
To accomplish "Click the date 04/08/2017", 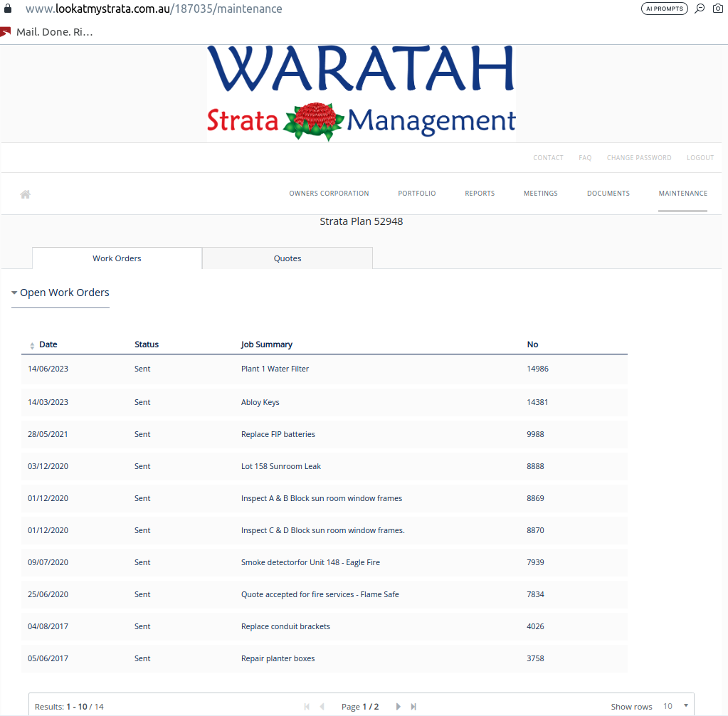I will point(48,626).
